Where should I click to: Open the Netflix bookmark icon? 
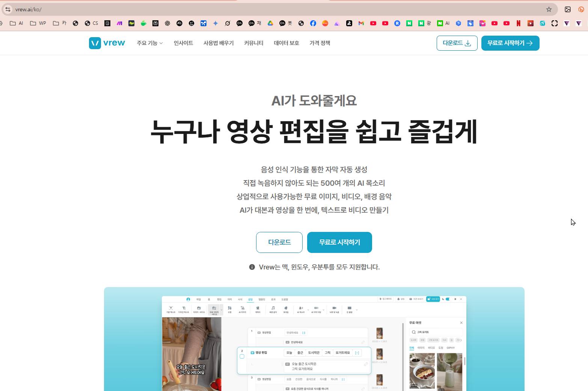[518, 23]
